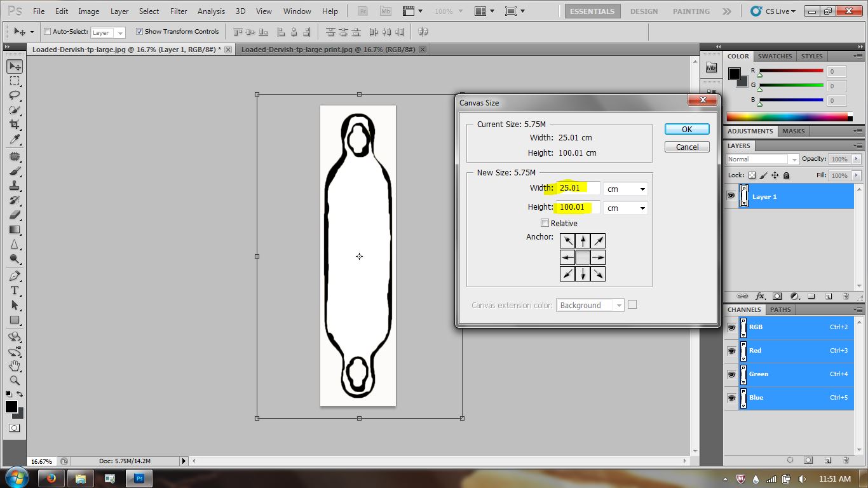Image resolution: width=868 pixels, height=488 pixels.
Task: Select the Lasso tool
Action: tap(14, 95)
